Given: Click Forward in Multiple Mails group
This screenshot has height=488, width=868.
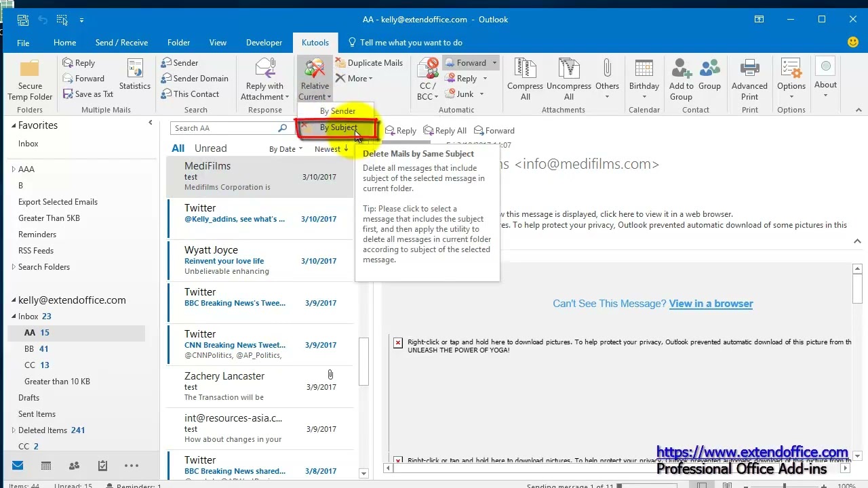Looking at the screenshot, I should click(x=83, y=79).
